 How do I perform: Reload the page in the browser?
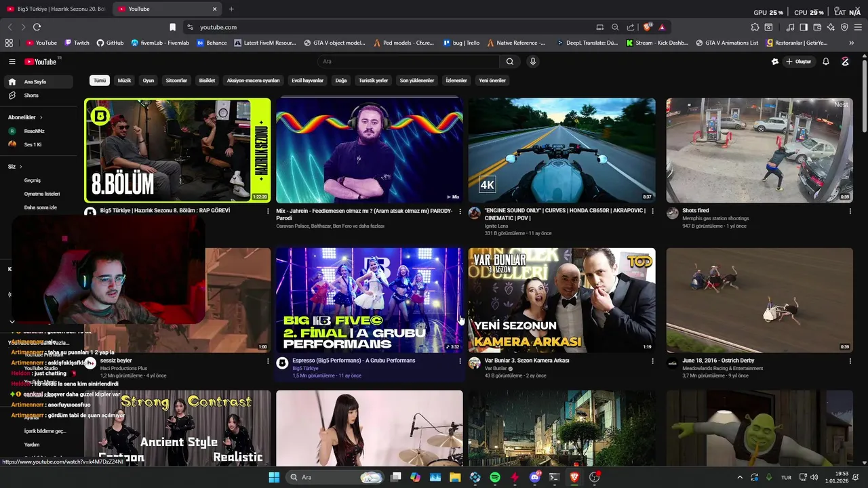point(37,27)
